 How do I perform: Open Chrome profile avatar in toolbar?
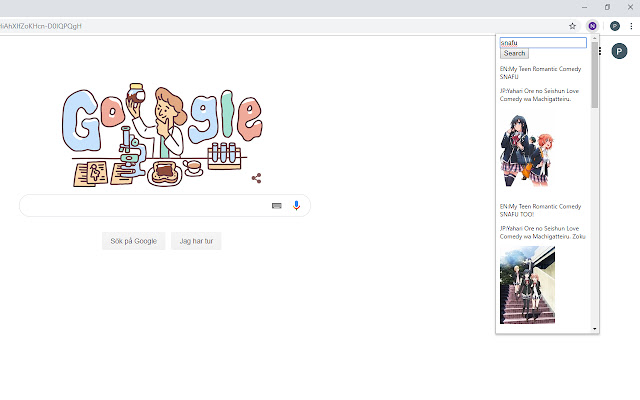click(614, 26)
